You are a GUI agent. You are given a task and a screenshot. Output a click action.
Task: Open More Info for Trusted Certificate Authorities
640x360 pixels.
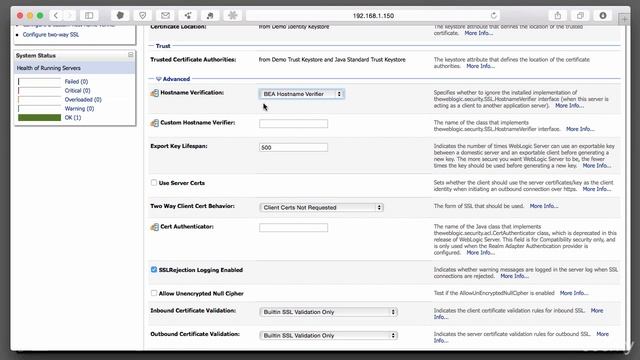[x=480, y=66]
